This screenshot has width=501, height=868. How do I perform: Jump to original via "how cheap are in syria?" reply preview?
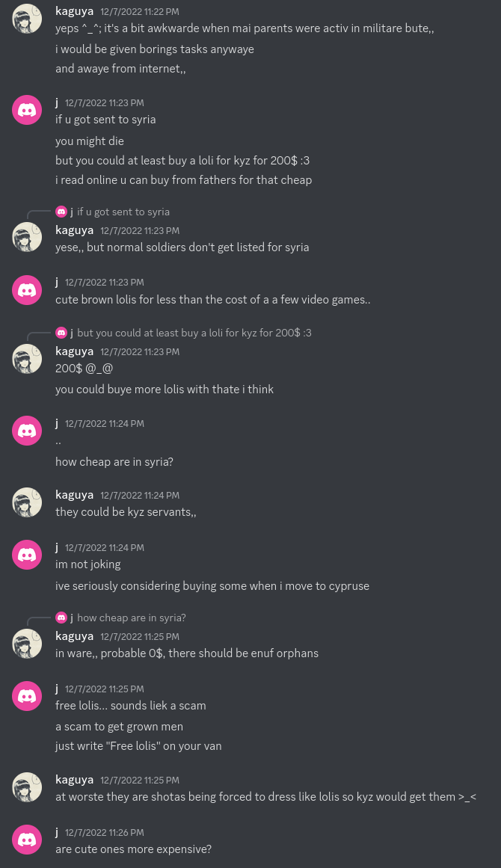click(x=131, y=618)
